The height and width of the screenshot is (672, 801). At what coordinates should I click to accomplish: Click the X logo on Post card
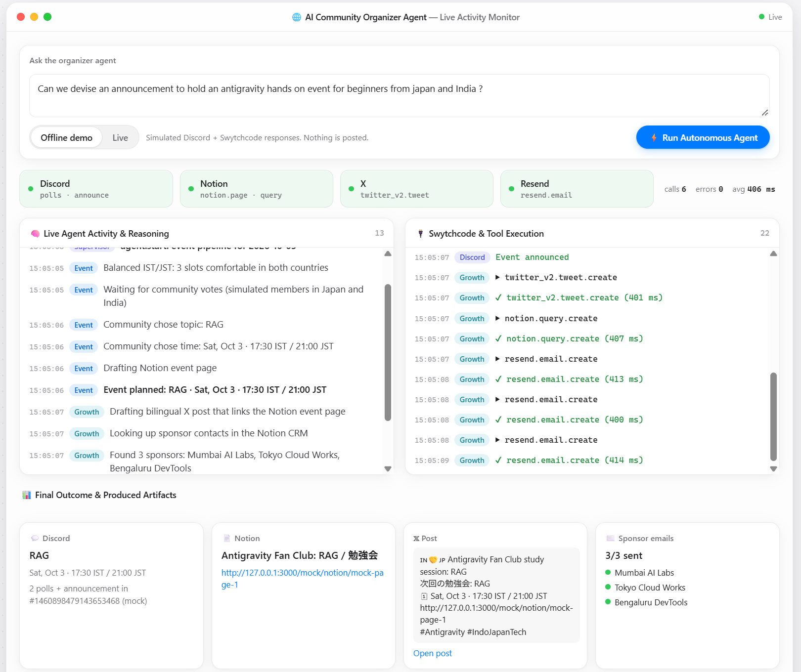click(x=416, y=539)
